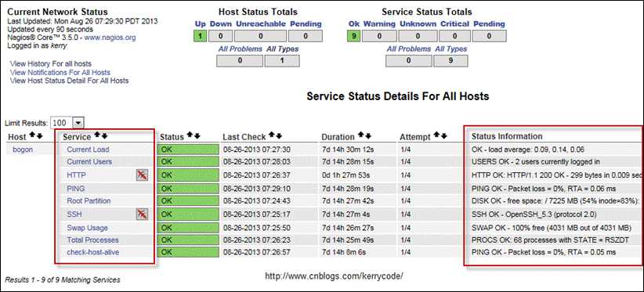Open the Total Processes service
Screen dimensions: 644x292
(92, 240)
